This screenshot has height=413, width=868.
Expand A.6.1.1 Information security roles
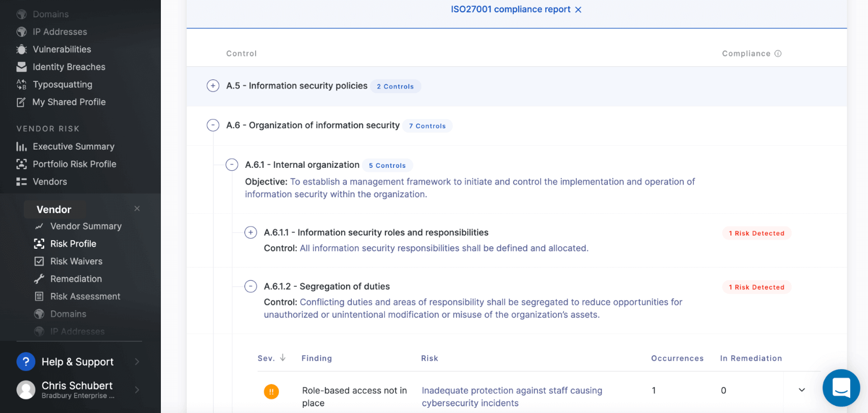(250, 232)
